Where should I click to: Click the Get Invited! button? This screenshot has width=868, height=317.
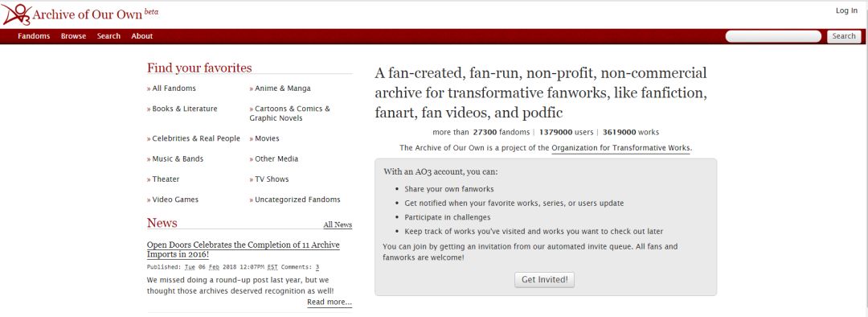pyautogui.click(x=545, y=280)
